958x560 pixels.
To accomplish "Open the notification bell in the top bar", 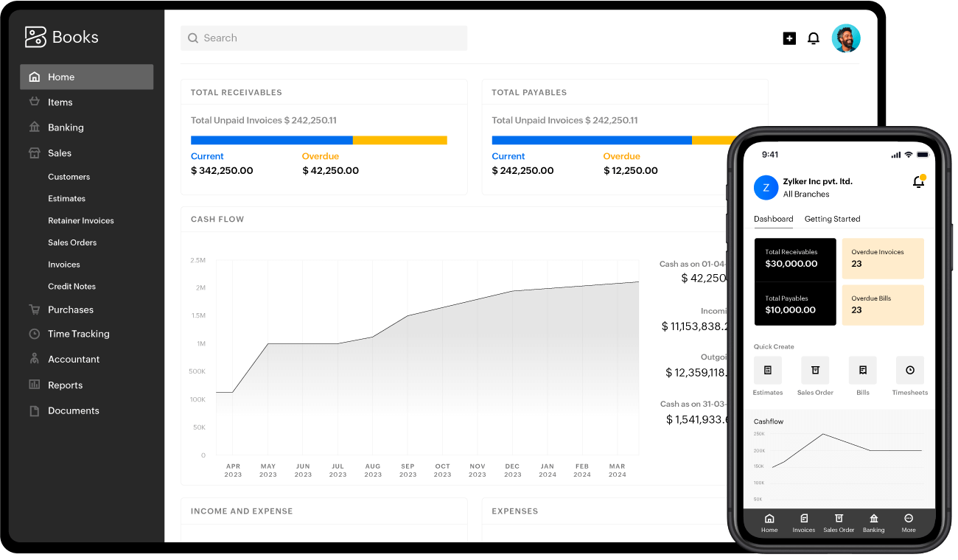I will point(814,38).
